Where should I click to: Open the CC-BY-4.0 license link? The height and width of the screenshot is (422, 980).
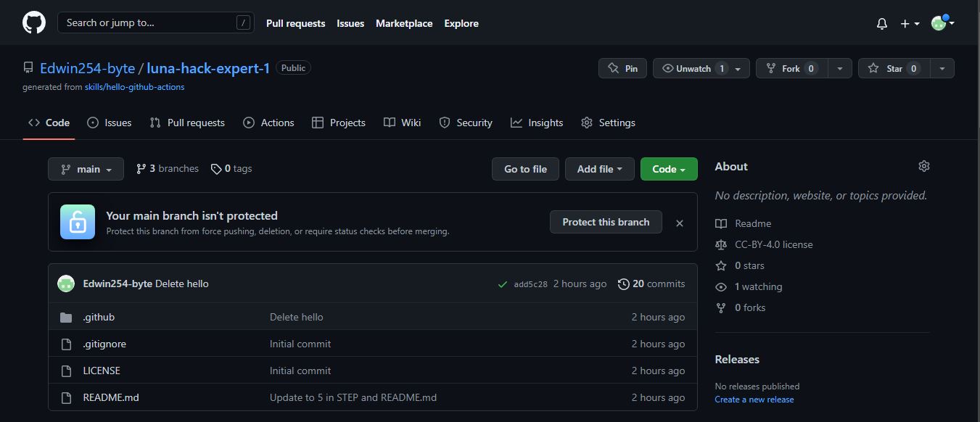pyautogui.click(x=764, y=244)
